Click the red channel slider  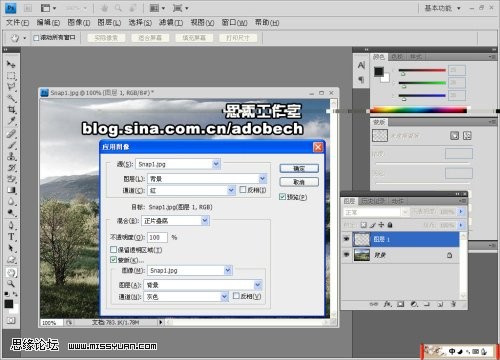[x=422, y=70]
